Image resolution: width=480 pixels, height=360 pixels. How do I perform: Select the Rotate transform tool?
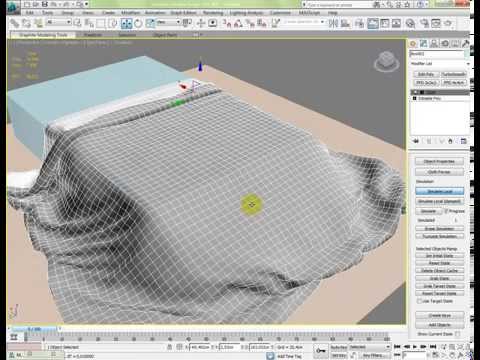(x=138, y=24)
